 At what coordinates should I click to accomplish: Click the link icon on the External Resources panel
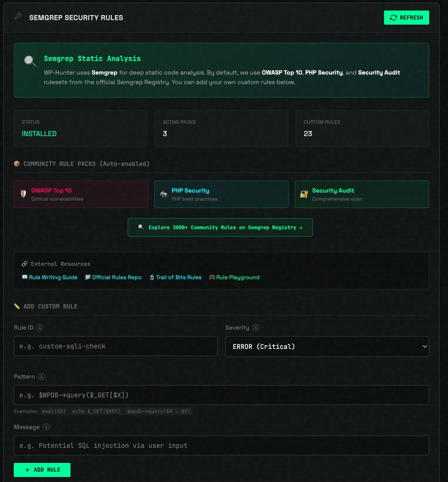24,264
